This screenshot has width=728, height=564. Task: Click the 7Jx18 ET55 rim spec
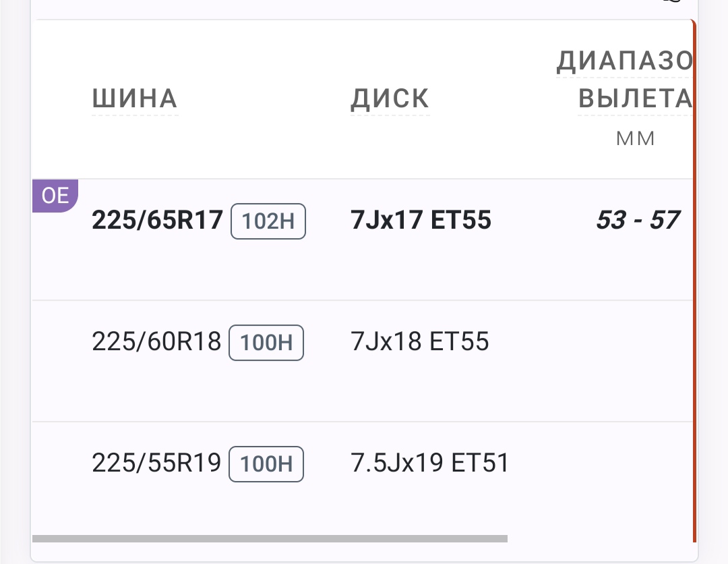pyautogui.click(x=420, y=342)
